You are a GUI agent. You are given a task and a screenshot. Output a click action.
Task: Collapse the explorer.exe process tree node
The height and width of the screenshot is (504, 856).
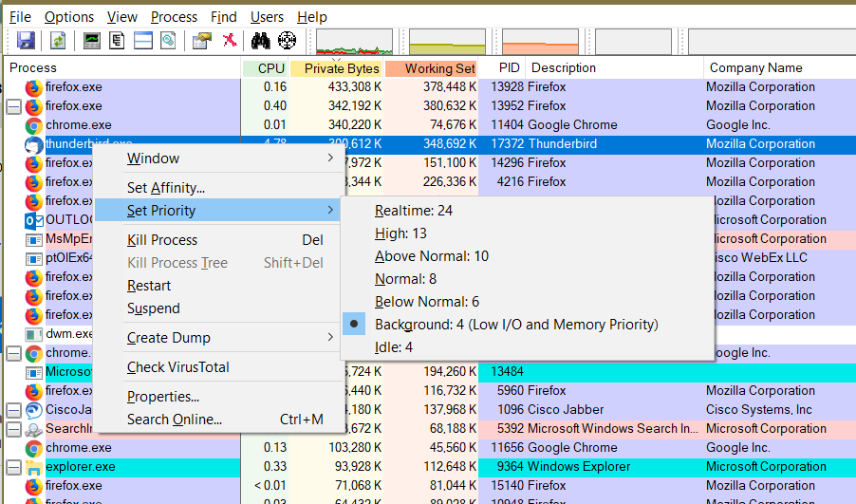click(13, 467)
